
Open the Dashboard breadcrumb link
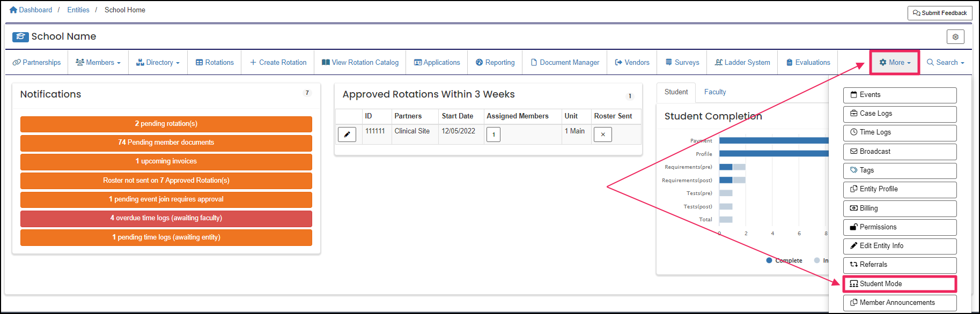coord(35,10)
